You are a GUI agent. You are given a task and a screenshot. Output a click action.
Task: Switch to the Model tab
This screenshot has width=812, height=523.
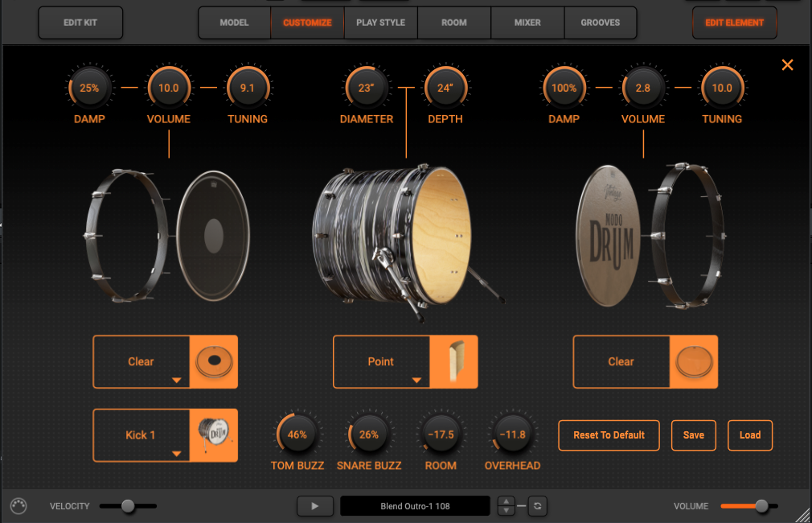coord(234,23)
